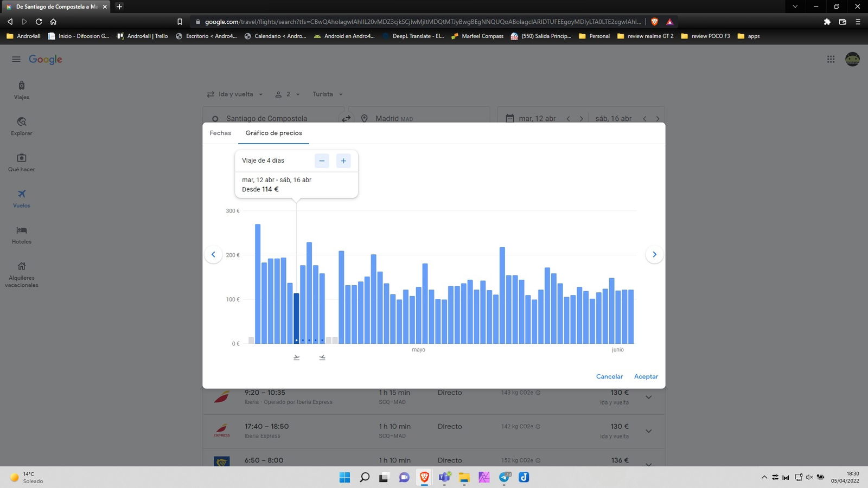Open Hoteles in sidebar
Viewport: 868px width, 488px height.
coord(22,235)
